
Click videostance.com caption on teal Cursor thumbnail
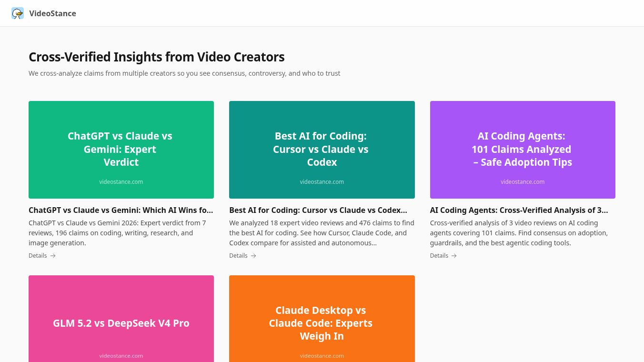322,182
